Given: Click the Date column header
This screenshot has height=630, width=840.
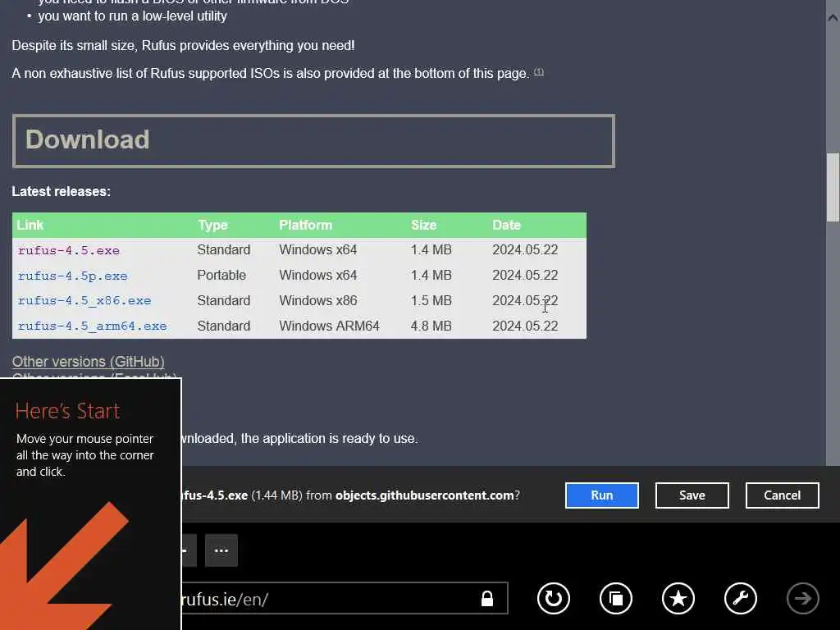Looking at the screenshot, I should point(506,225).
